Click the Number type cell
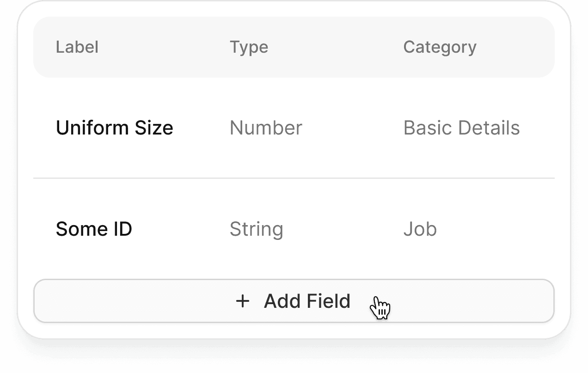 266,128
